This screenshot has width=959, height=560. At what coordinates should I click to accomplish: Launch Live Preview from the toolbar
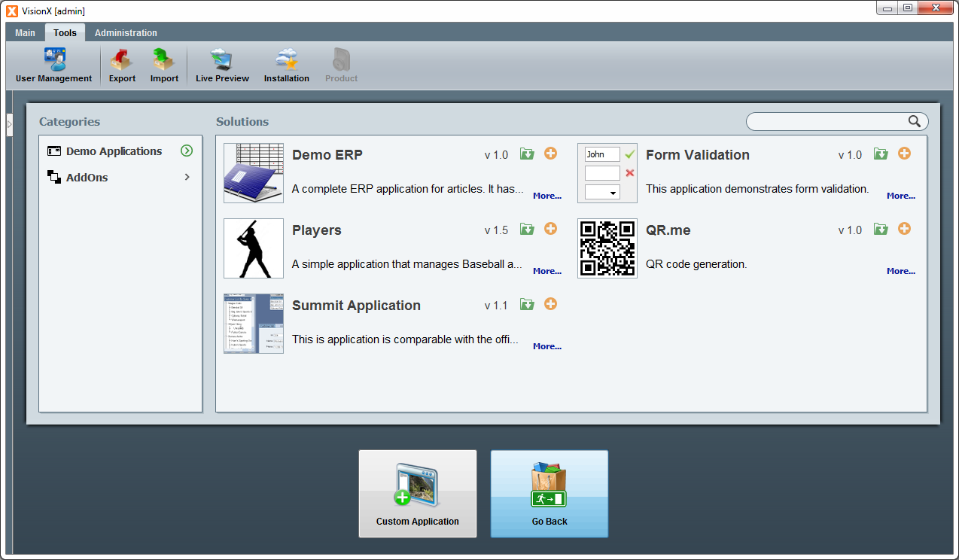[x=222, y=64]
